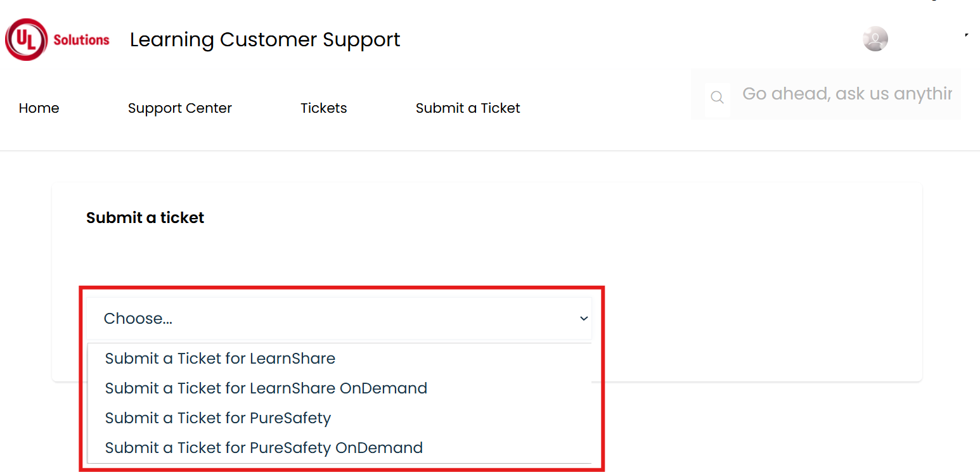Go to the Home menu item
Image resolution: width=980 pixels, height=472 pixels.
coord(39,108)
